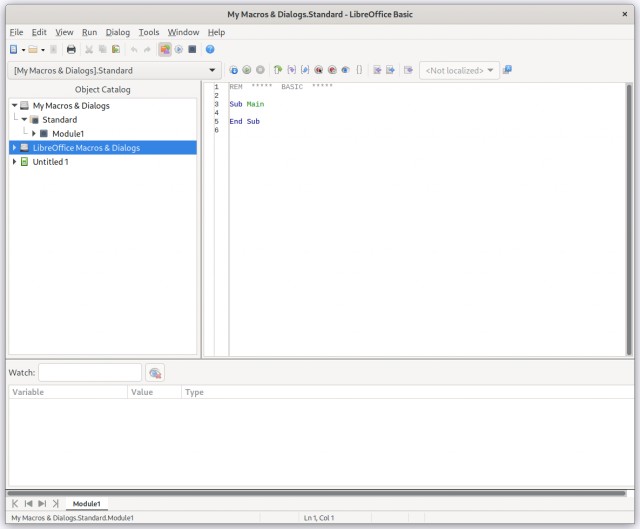Open the File menu

pos(16,32)
